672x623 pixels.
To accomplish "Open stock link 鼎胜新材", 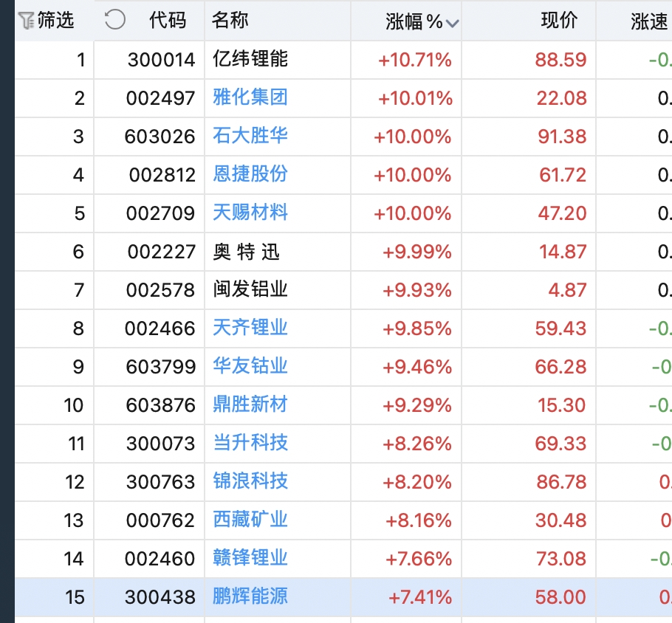I will point(250,405).
